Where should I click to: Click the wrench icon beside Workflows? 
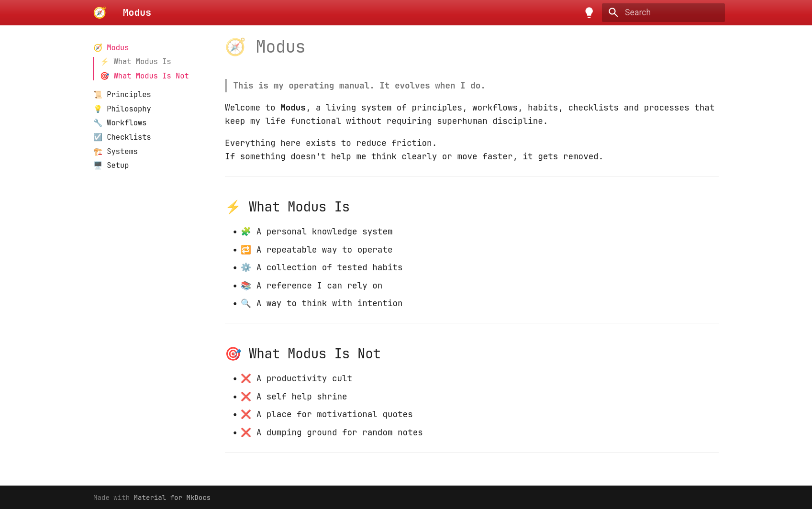98,123
